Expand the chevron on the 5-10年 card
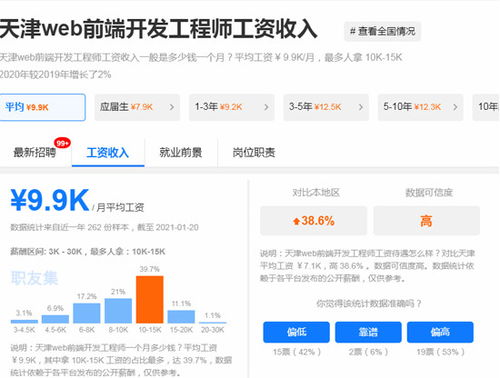The image size is (500, 378). [x=455, y=107]
